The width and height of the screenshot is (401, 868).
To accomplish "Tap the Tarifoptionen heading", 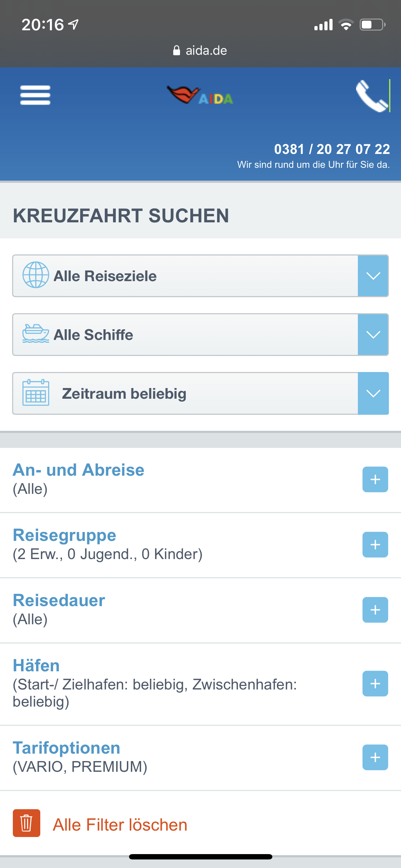I will [67, 748].
